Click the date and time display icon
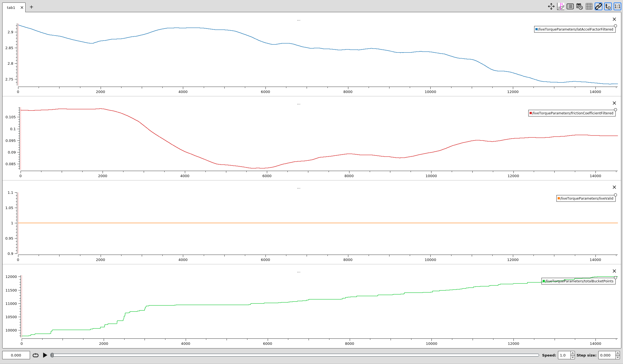 click(579, 6)
